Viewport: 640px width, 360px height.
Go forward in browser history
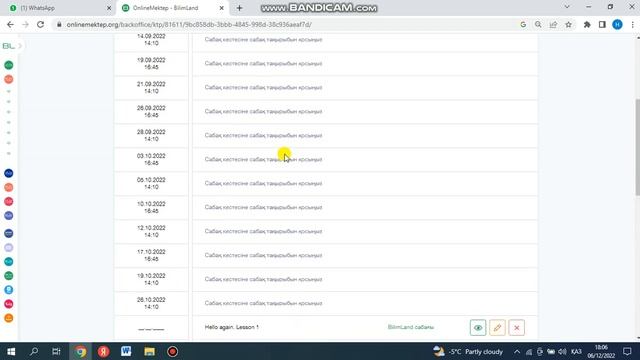(25, 24)
